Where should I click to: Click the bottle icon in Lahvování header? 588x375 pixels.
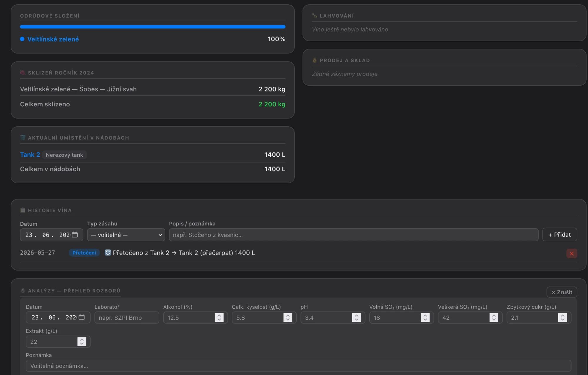coord(315,16)
